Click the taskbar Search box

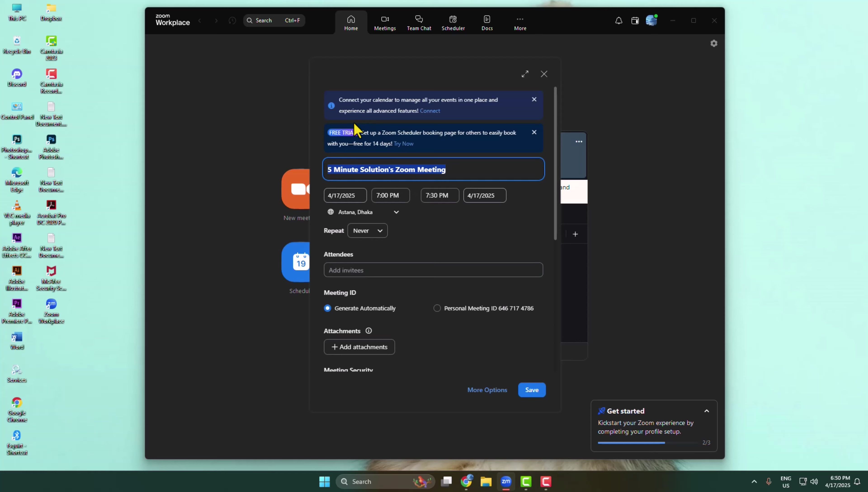pos(385,482)
